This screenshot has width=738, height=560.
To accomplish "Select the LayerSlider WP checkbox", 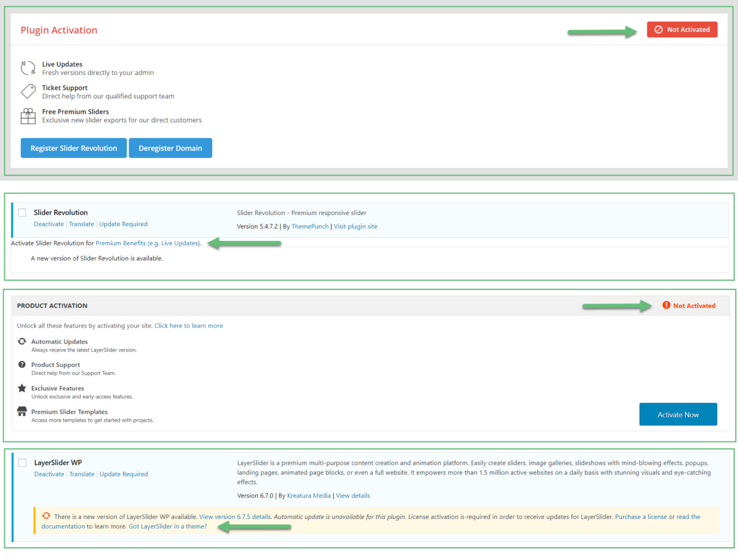I will 22,462.
